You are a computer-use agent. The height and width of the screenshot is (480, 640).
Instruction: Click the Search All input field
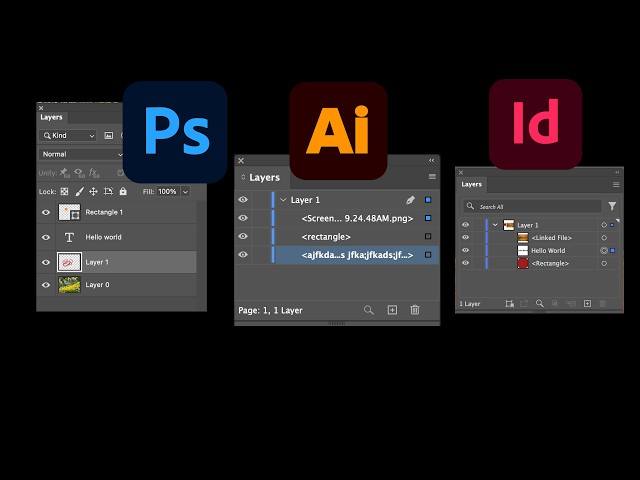(533, 207)
